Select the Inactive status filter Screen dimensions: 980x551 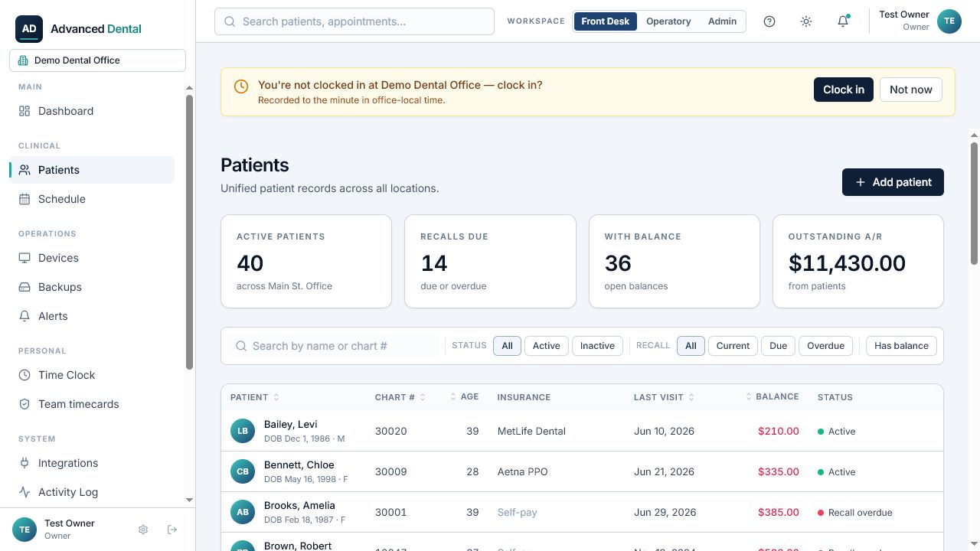click(597, 346)
